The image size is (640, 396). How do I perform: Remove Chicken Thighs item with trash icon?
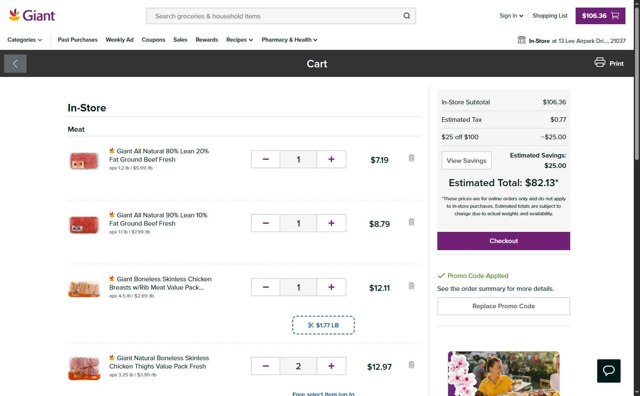pyautogui.click(x=411, y=365)
